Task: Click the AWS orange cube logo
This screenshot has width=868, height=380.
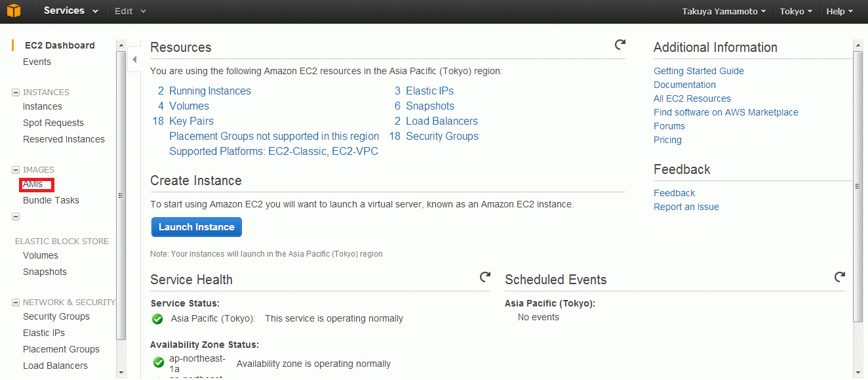Action: (14, 11)
